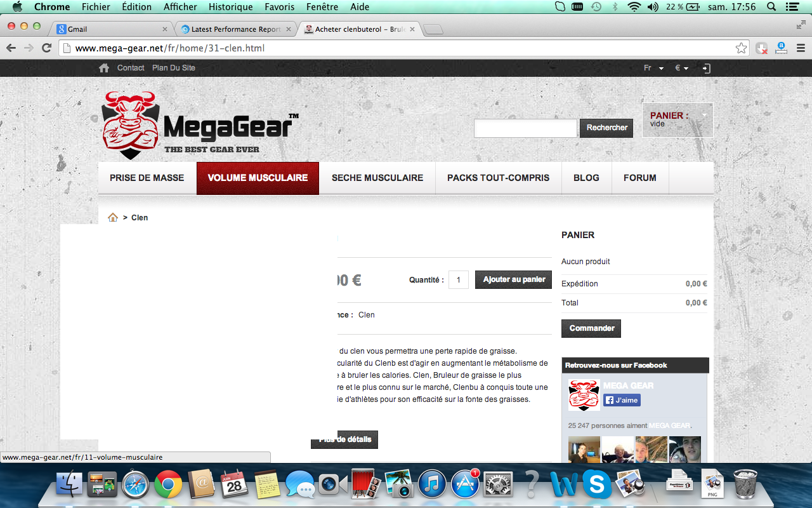Reload the page with refresh icon
This screenshot has height=508, width=812.
(46, 48)
